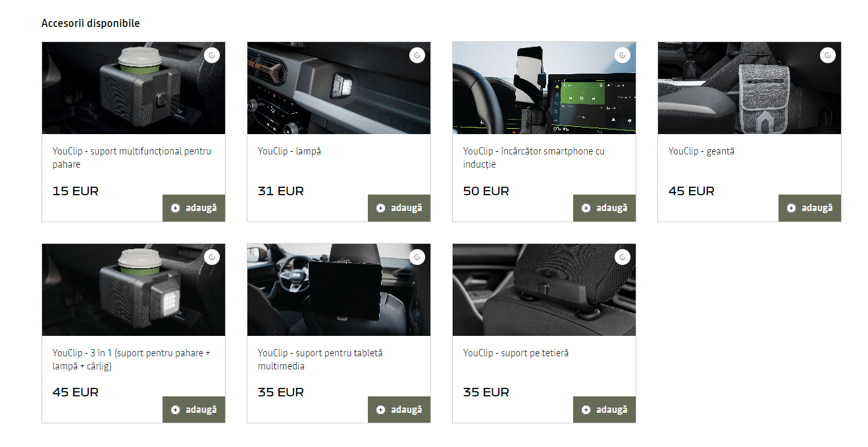868x447 pixels.
Task: Click the tablet holder headrest image
Action: pos(339,290)
